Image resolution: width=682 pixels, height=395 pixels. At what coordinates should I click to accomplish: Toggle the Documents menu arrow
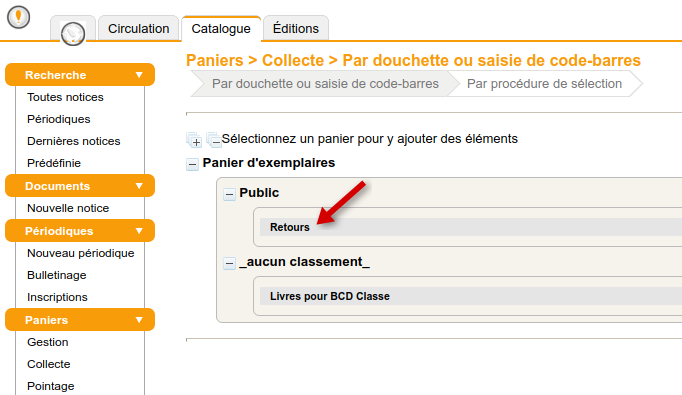(x=139, y=186)
